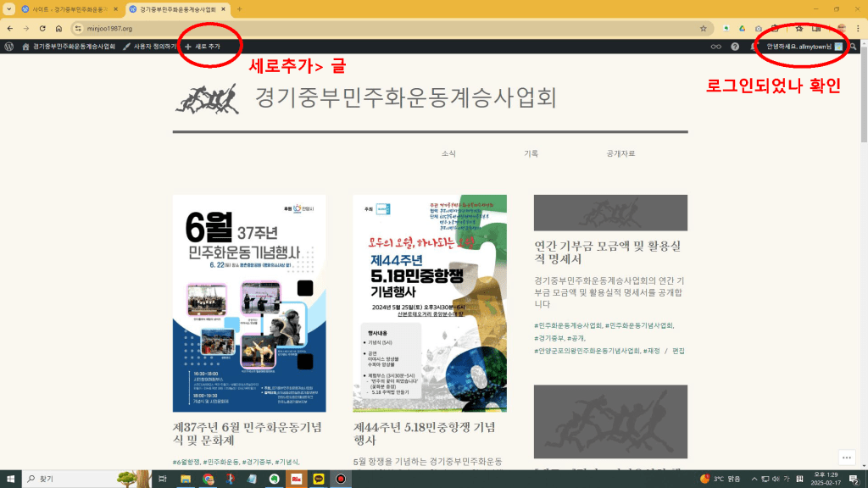Bookmark this page with the star icon
The image size is (868, 488).
point(703,28)
